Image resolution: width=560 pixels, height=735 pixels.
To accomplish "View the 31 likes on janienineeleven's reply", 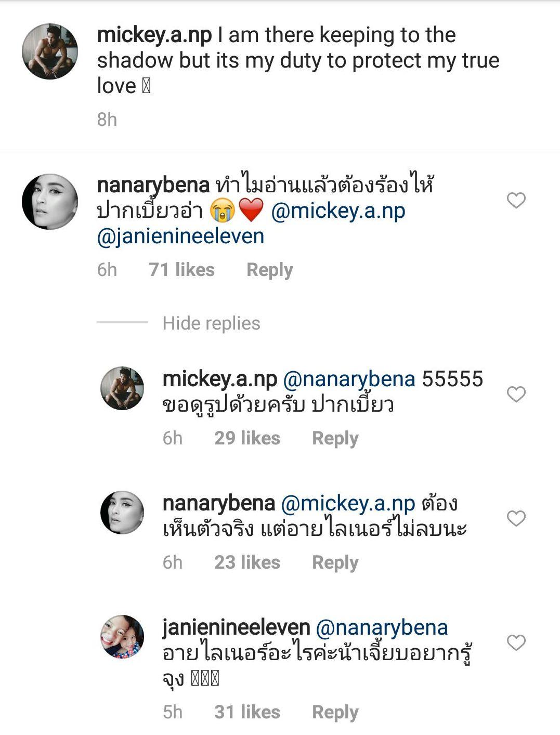I will 247,712.
